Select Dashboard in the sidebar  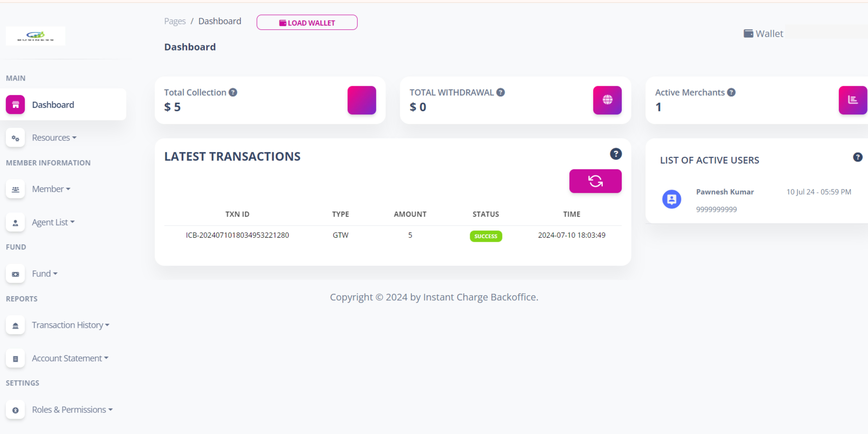click(x=53, y=105)
